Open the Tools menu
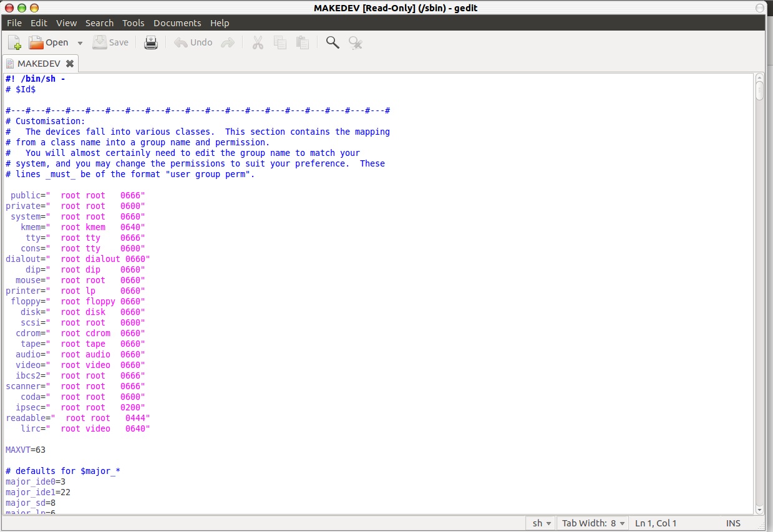The height and width of the screenshot is (532, 773). tap(134, 23)
